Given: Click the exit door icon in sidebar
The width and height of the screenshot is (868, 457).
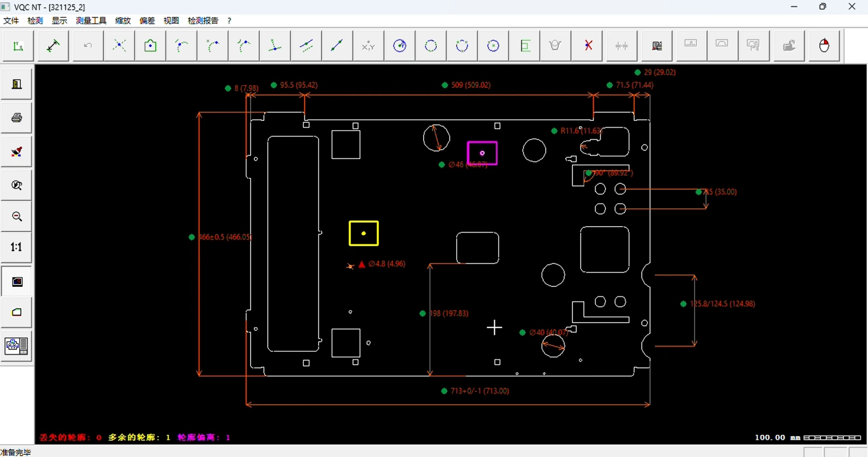Looking at the screenshot, I should 17,84.
